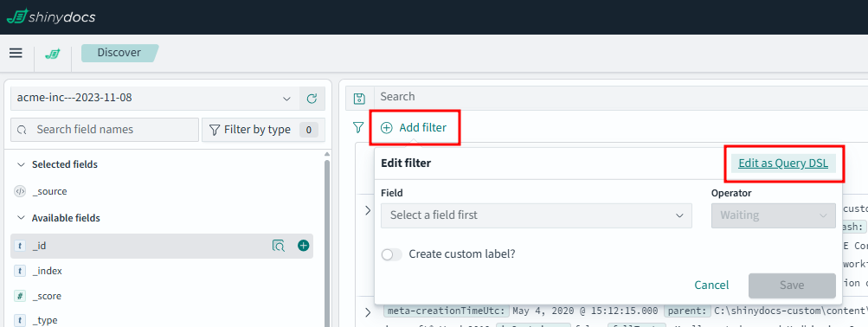Open the Filter by type button
Screen dimensions: 868x327
[263, 130]
